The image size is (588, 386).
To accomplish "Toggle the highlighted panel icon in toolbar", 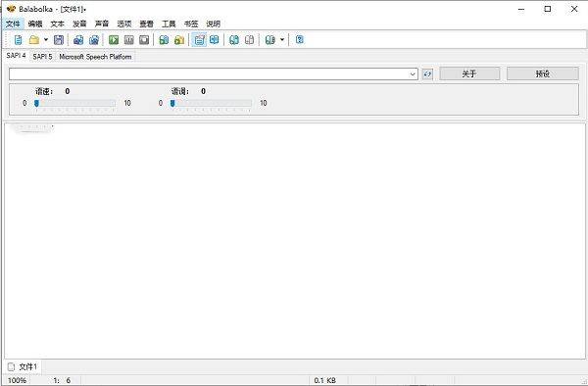I will coord(199,40).
